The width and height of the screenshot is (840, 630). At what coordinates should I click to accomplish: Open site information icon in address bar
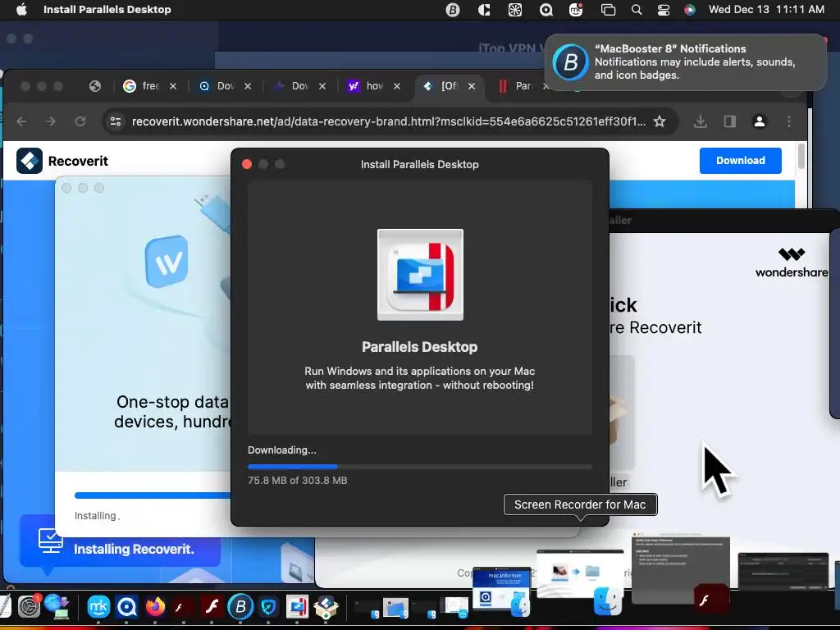tap(116, 121)
